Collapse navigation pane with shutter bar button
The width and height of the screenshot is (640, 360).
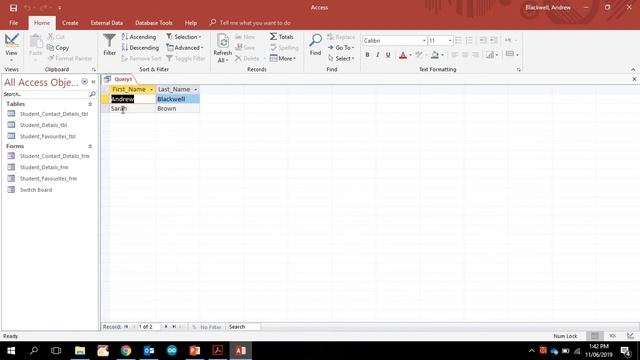coord(93,82)
